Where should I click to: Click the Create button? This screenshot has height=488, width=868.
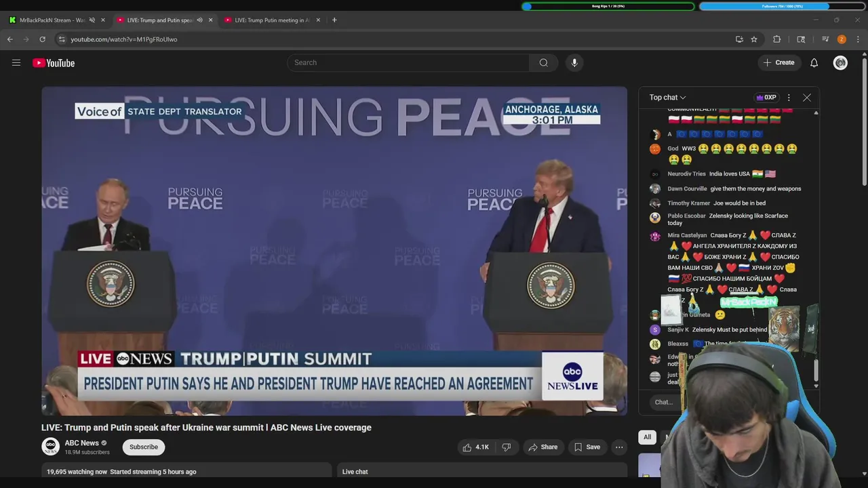pos(778,63)
